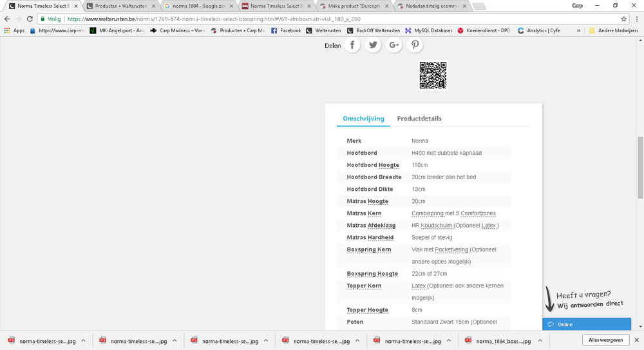644x350 pixels.
Task: Open Producten Carp Ma bookmark
Action: 238,30
